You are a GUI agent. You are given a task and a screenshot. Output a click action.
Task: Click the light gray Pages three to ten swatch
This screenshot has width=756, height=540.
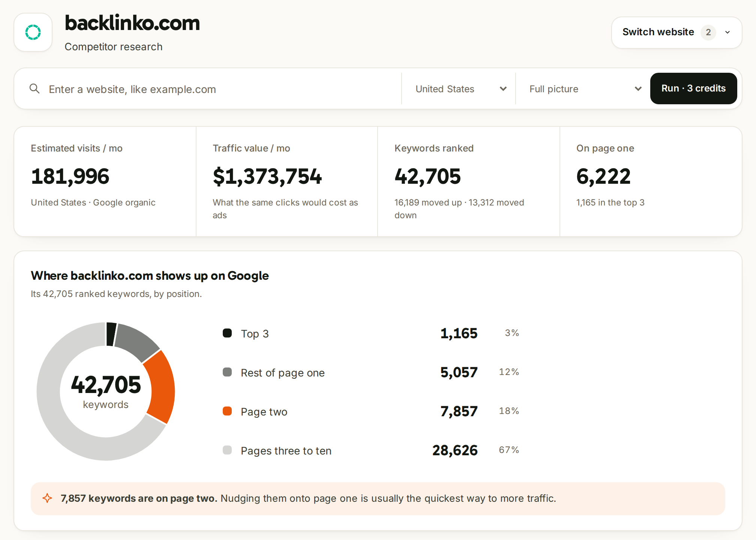pyautogui.click(x=227, y=450)
